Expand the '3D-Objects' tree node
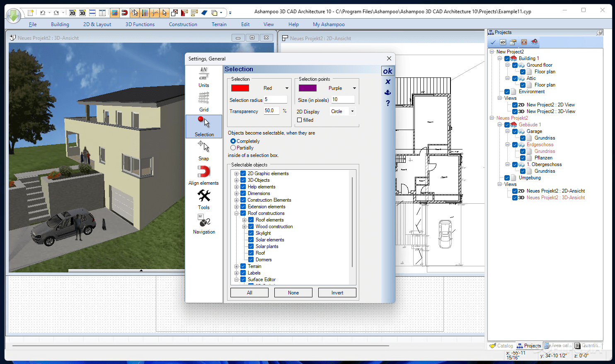 (x=237, y=180)
